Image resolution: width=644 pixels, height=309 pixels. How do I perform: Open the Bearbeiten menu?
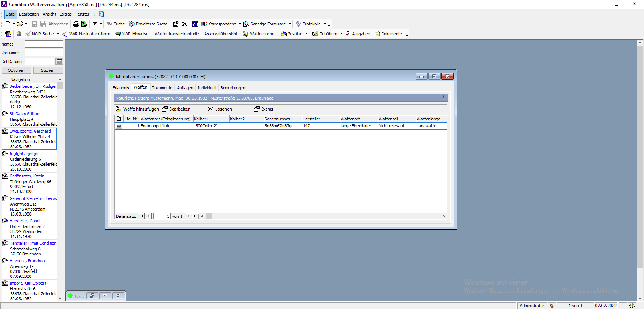29,14
